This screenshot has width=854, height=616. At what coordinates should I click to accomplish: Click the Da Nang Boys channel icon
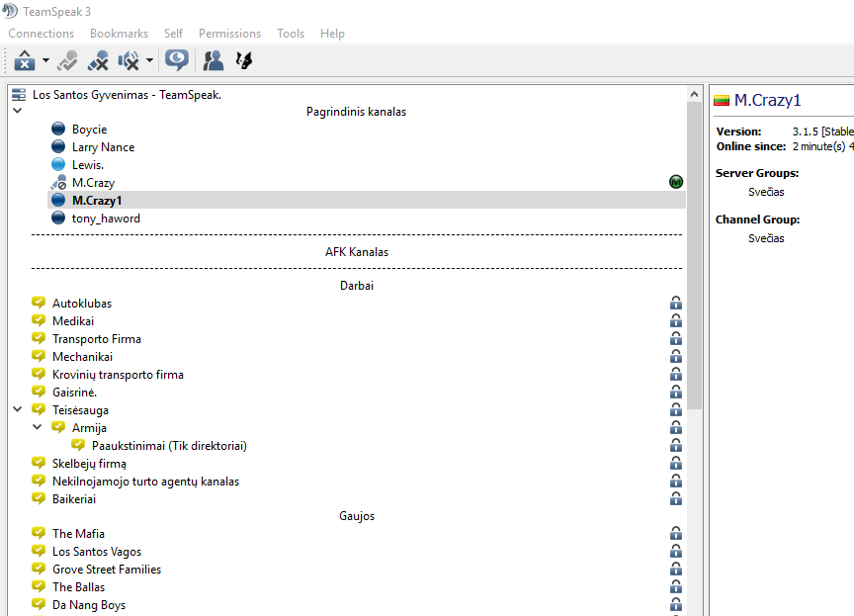[39, 604]
